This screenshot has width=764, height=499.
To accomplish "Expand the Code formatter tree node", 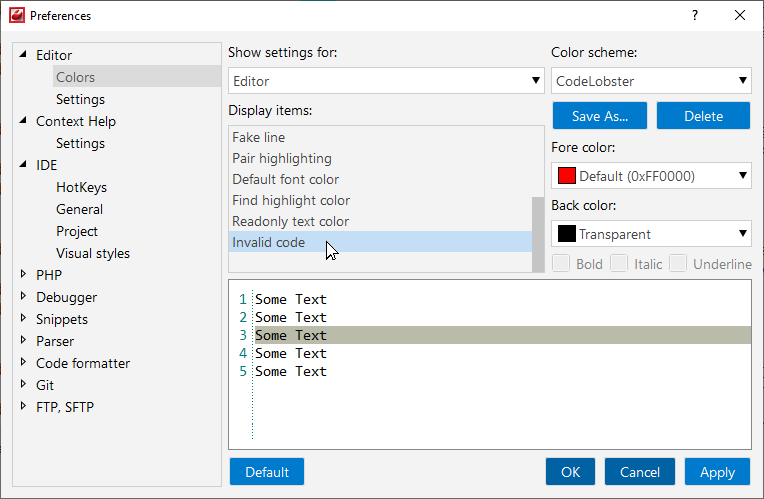I will (23, 362).
